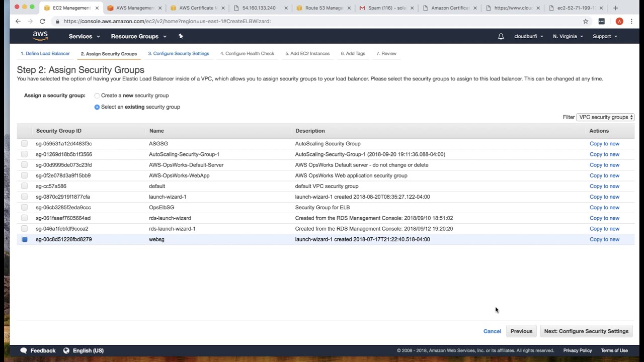
Task: Go to step 4 Configure Health Check
Action: coord(247,53)
